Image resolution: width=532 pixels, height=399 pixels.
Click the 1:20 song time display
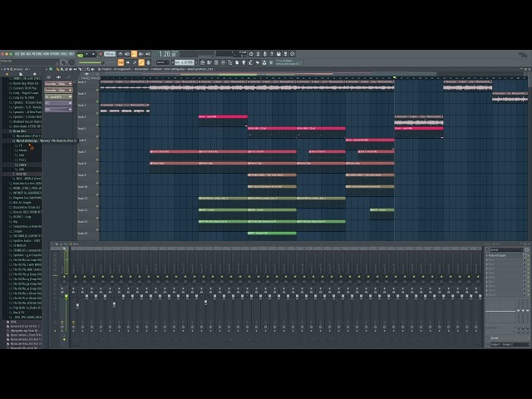(x=168, y=54)
